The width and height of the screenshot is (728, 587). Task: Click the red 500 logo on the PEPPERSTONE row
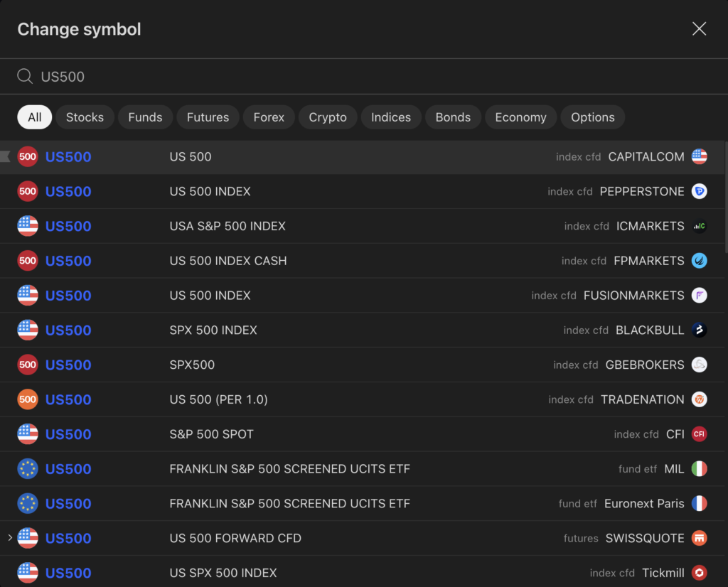click(28, 191)
